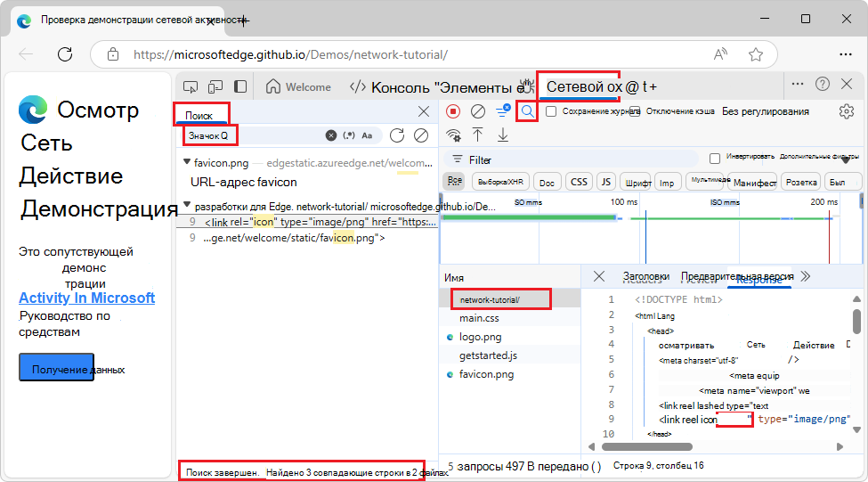Show more details tabs chevron
This screenshot has height=482, width=868.
tap(806, 276)
